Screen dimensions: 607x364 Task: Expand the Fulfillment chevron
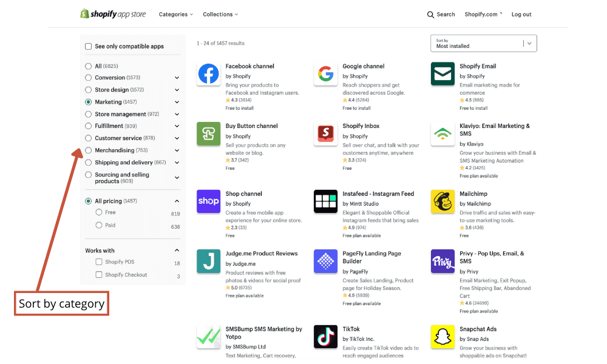pyautogui.click(x=177, y=126)
